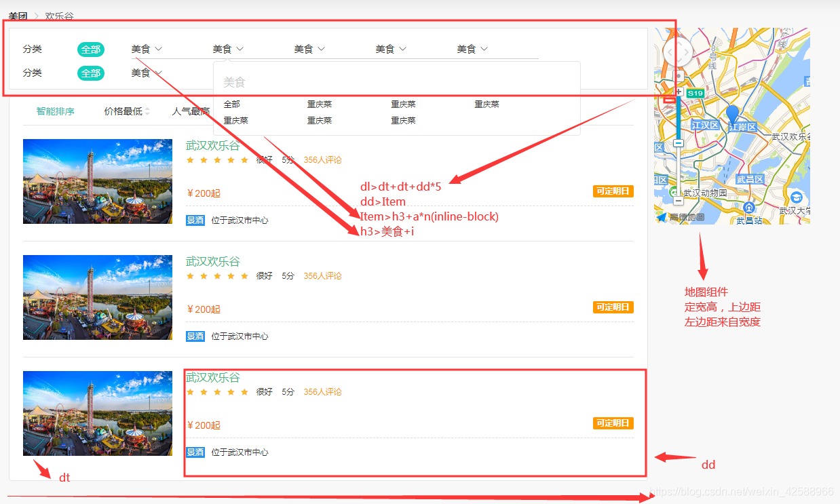Click the 高德地图 logo on the map
Viewport: 840px width, 504px height.
(680, 217)
